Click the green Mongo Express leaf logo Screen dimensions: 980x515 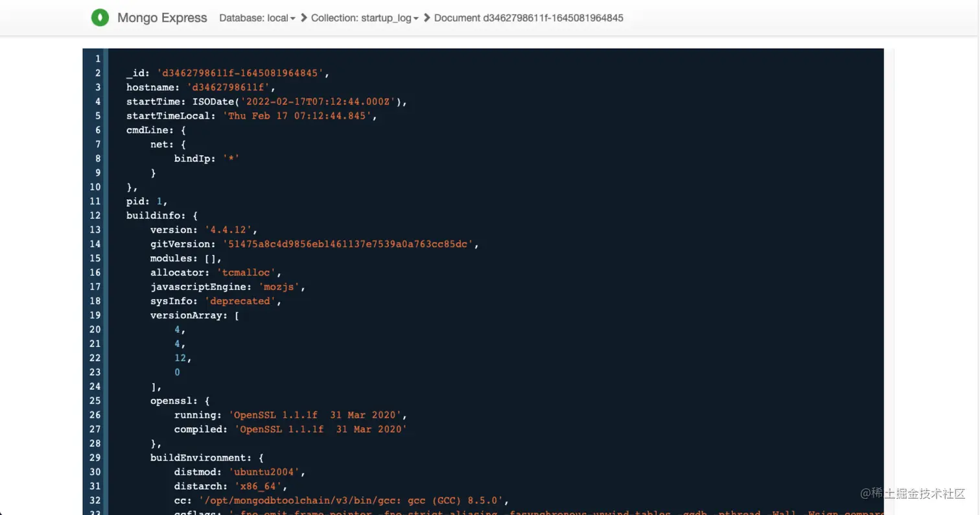coord(100,18)
